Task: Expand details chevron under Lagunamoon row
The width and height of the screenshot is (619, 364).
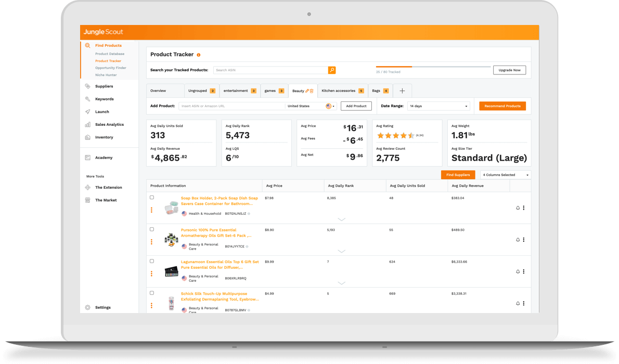Action: pos(341,283)
